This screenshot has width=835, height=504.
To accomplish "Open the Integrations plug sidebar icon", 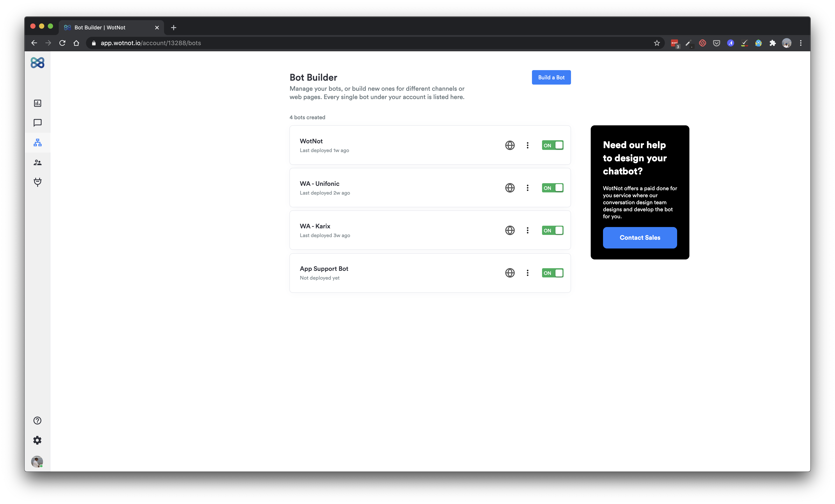I will click(x=37, y=182).
